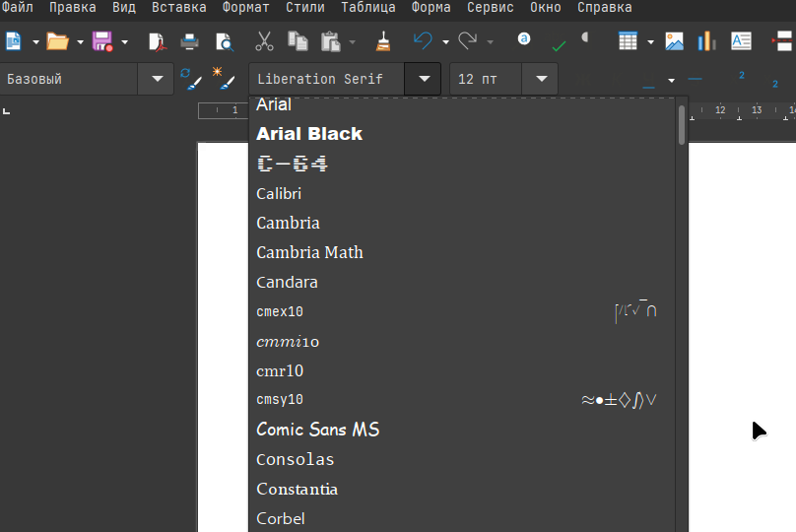This screenshot has width=796, height=532.
Task: Expand the Save options dropdown arrow
Action: (x=124, y=42)
